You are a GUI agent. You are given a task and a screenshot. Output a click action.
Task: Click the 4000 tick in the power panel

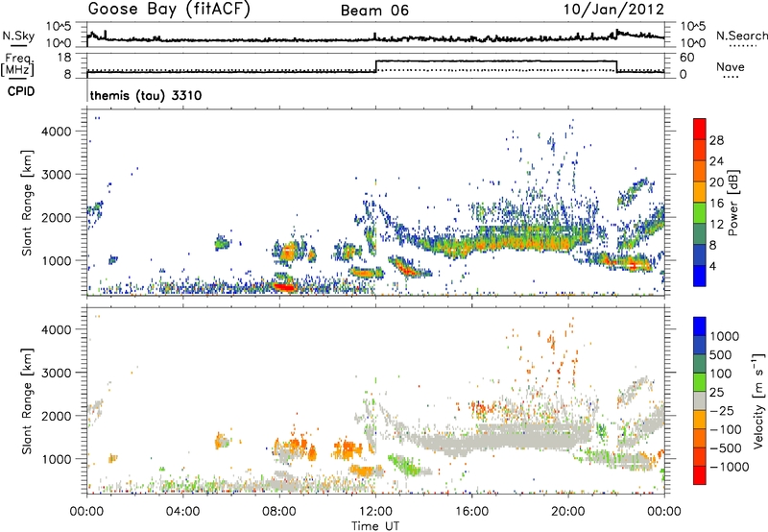point(57,132)
